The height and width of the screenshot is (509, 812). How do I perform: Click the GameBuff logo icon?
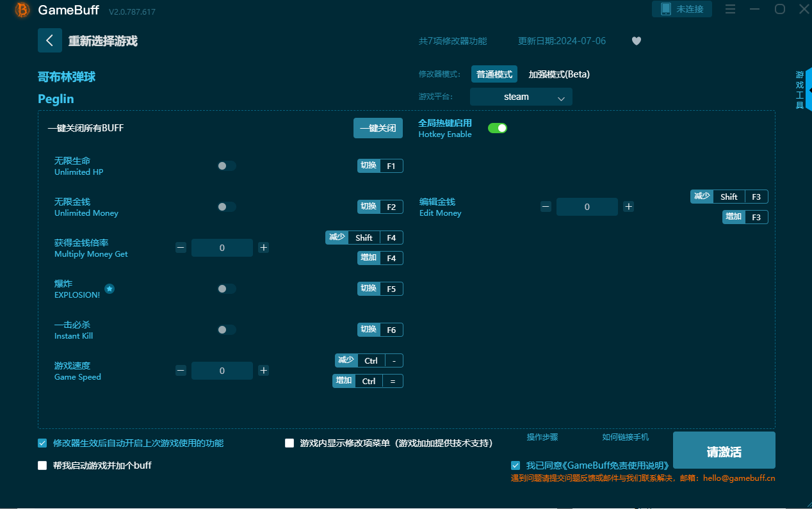pos(22,10)
